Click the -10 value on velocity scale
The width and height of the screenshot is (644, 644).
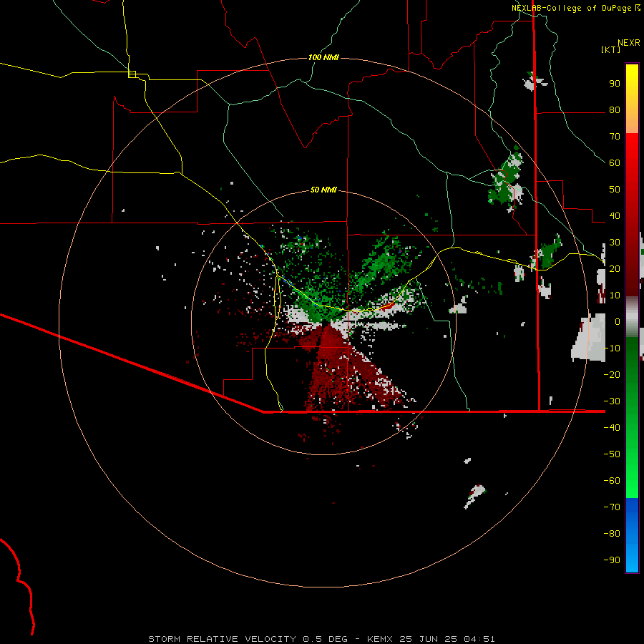tap(612, 348)
